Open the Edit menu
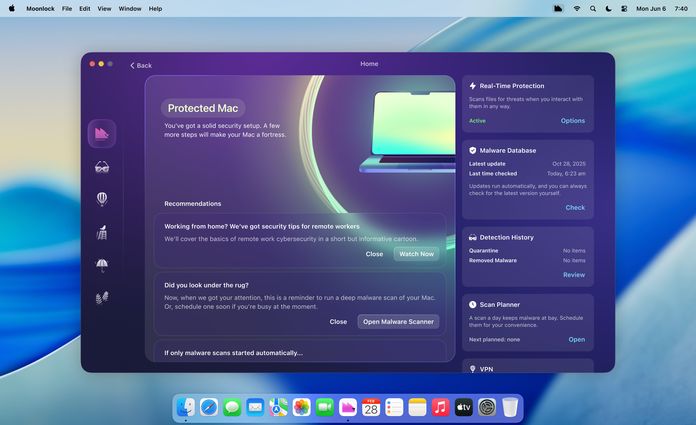696x425 pixels. click(x=85, y=8)
